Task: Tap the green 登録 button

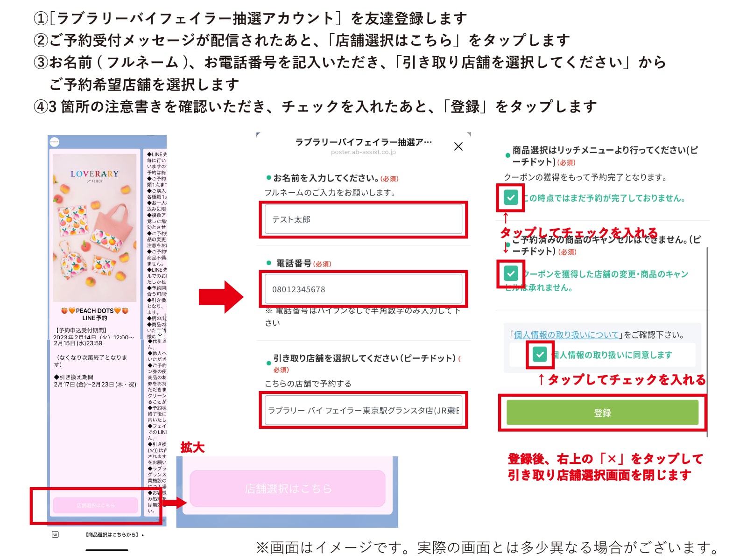Action: point(602,413)
